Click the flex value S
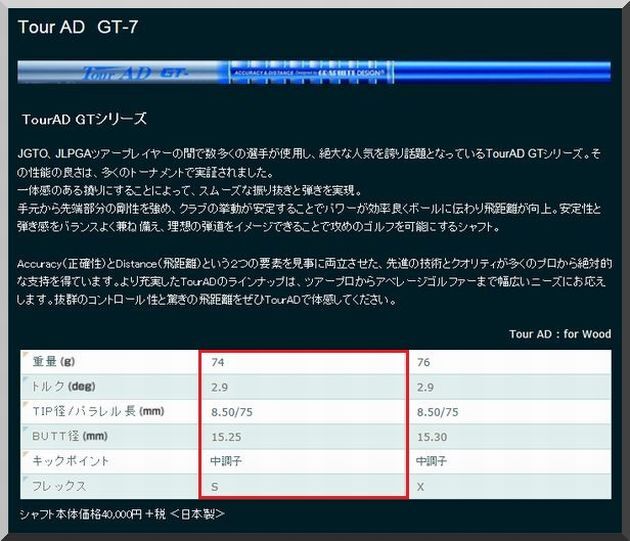The image size is (630, 541). click(215, 487)
